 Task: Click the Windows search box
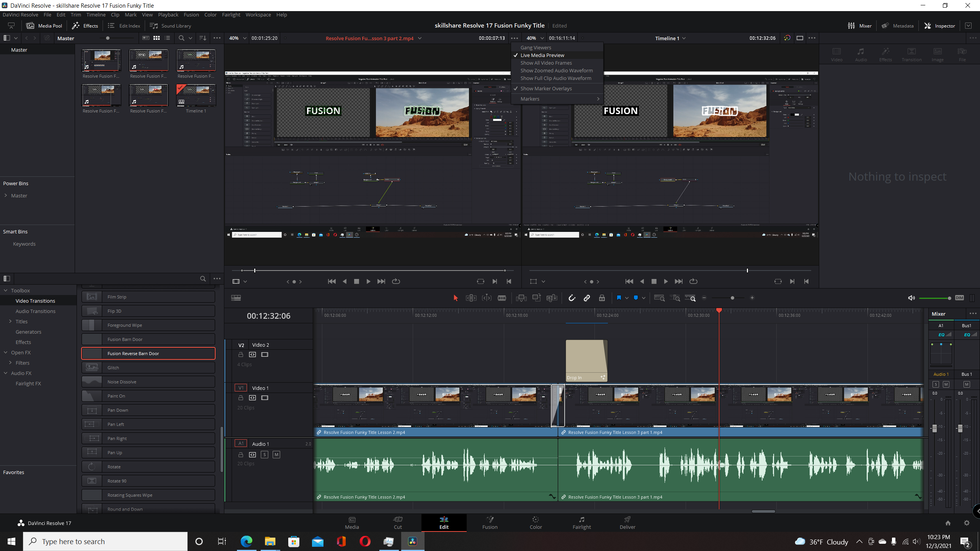click(x=105, y=541)
